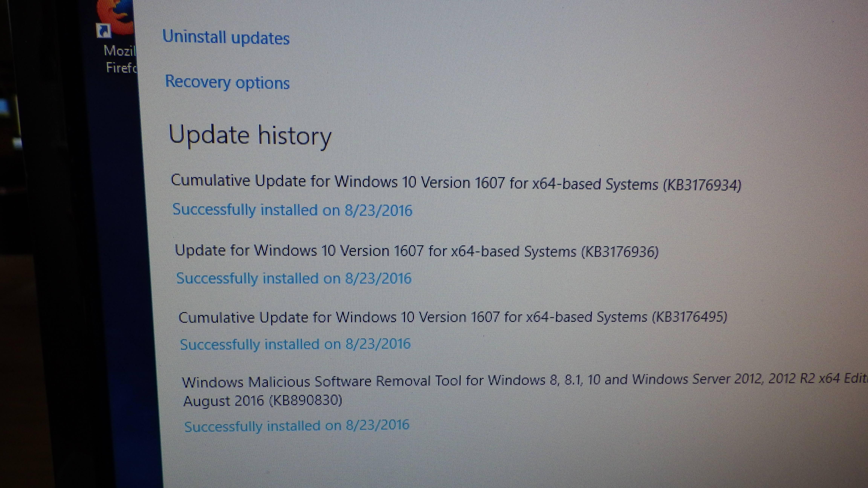The height and width of the screenshot is (488, 868).
Task: Select the Update KB3176936 entry title
Action: tap(417, 251)
